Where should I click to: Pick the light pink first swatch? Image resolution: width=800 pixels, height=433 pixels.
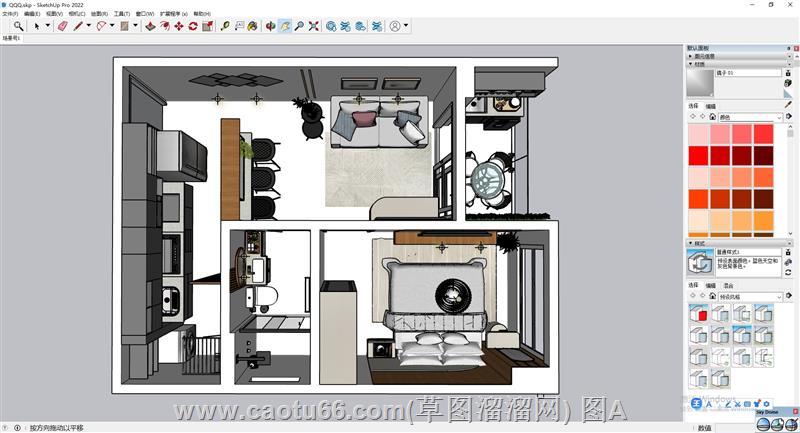pos(698,134)
